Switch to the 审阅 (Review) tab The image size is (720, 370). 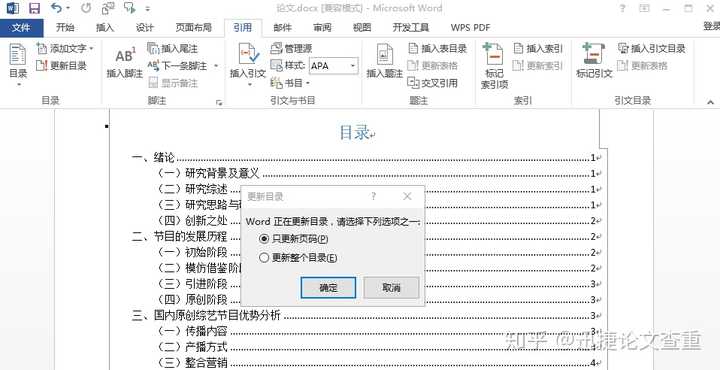322,28
